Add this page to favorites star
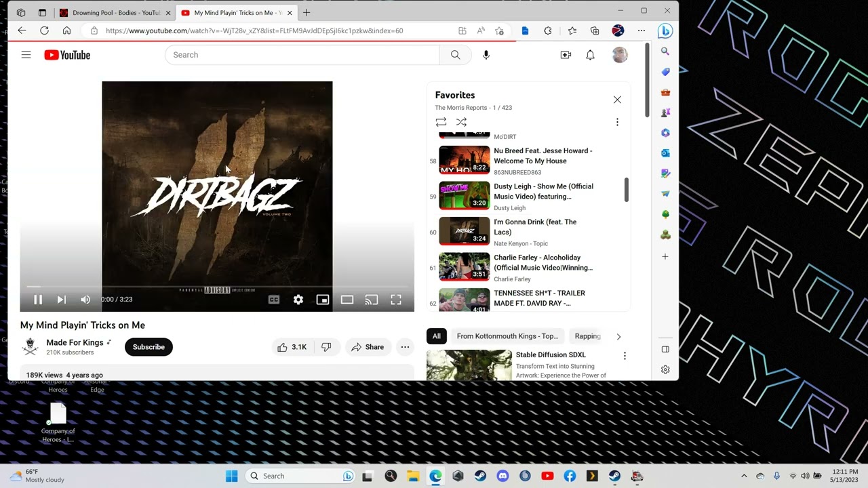Viewport: 868px width, 488px height. (x=500, y=30)
